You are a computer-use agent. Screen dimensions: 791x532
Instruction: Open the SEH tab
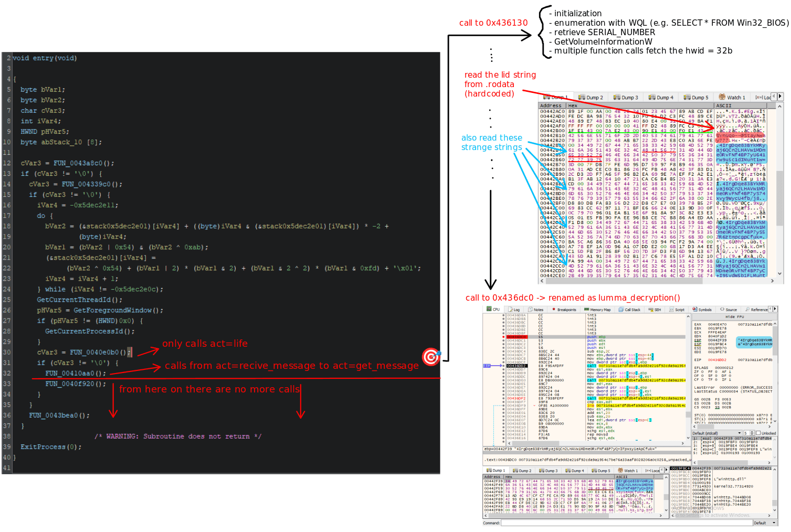[x=655, y=310]
